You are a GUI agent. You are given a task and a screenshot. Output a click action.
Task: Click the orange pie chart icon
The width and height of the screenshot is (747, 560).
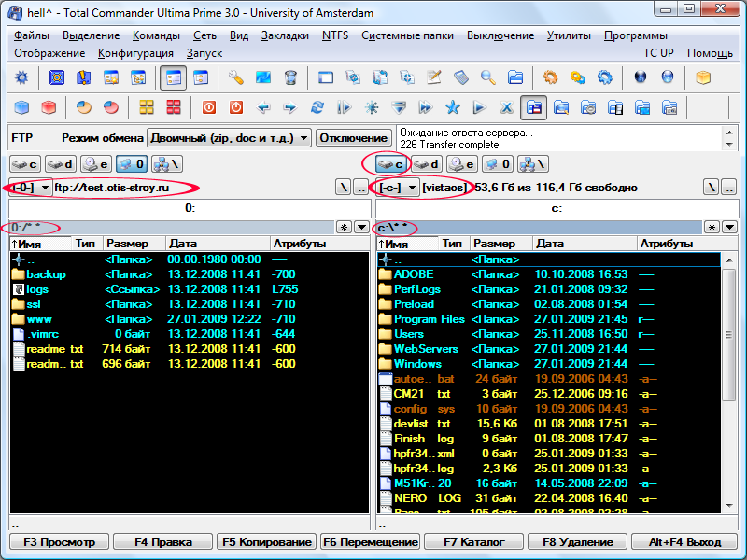tap(84, 107)
